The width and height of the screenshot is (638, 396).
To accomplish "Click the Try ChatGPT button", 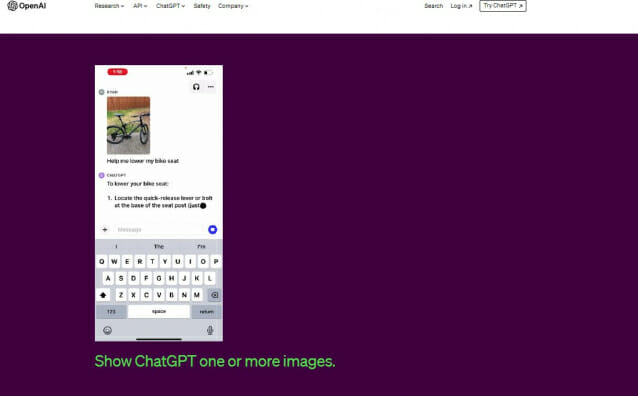I will click(x=503, y=6).
